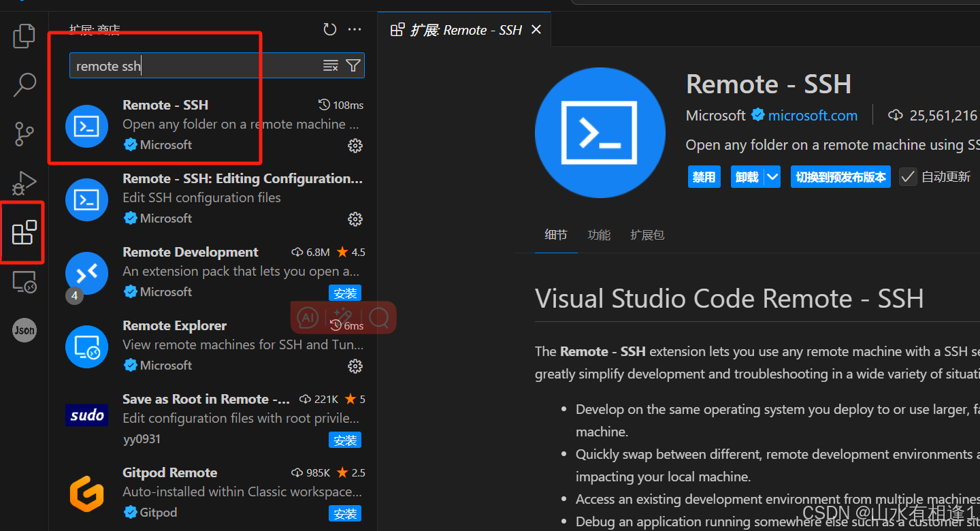
Task: Install Save as Root in Remote
Action: [345, 440]
